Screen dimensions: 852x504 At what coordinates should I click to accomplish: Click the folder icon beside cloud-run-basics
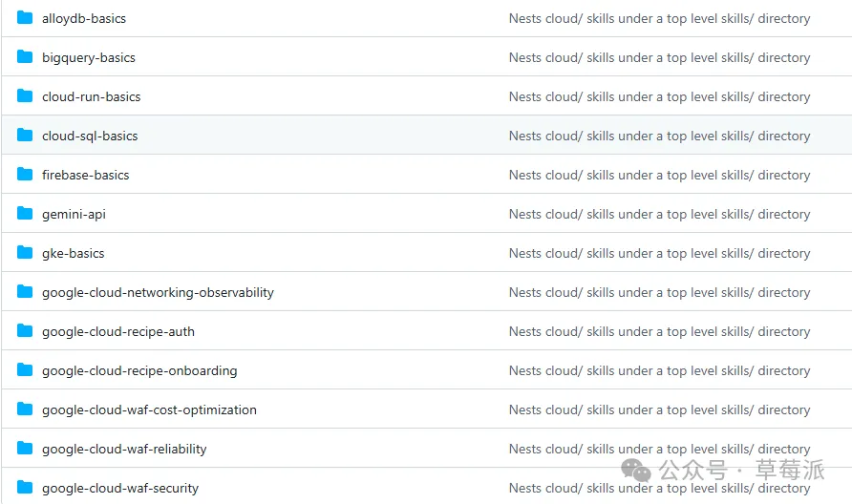(x=25, y=96)
